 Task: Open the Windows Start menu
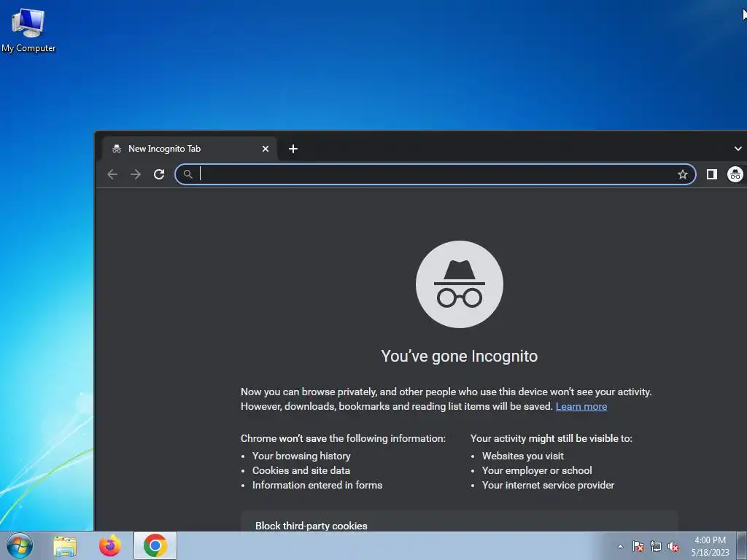coord(20,545)
